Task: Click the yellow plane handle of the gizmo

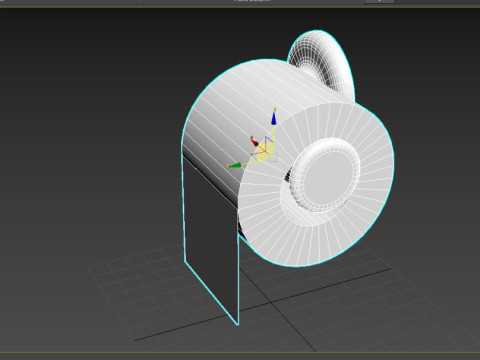Action: click(x=266, y=152)
